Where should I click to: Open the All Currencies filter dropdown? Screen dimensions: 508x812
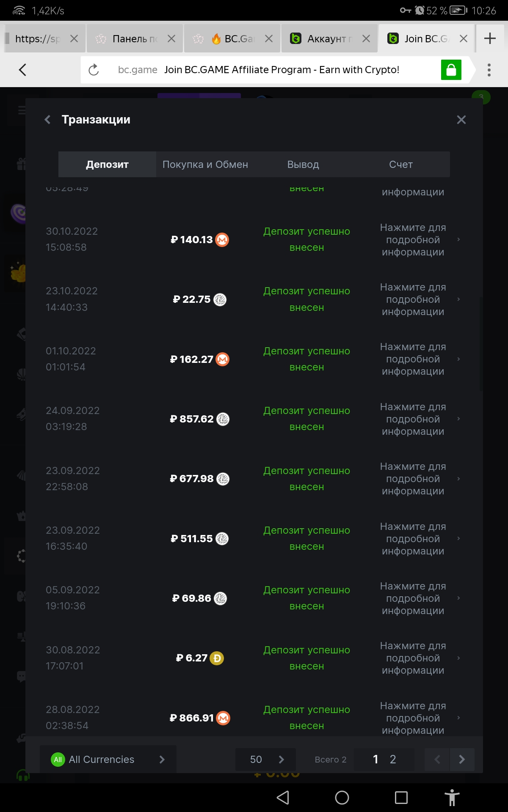108,760
